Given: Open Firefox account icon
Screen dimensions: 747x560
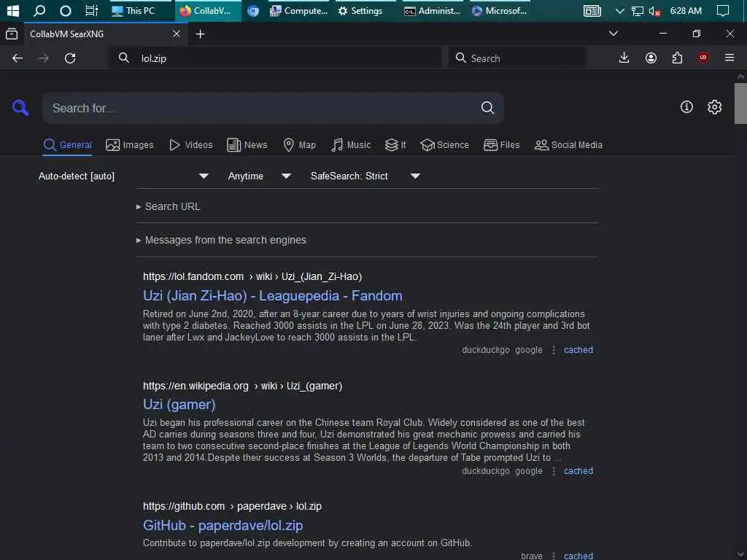Looking at the screenshot, I should click(651, 58).
